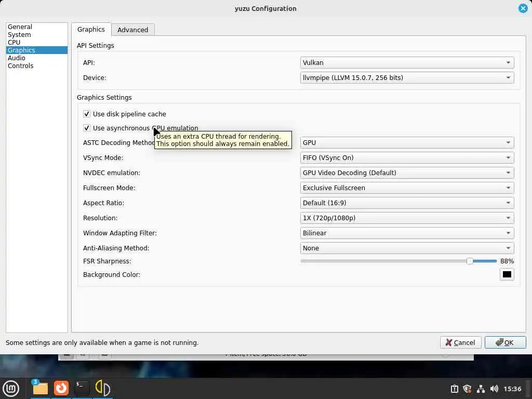The image size is (532, 399).
Task: Click the FSR Sharpness slider handle
Action: [x=470, y=261]
